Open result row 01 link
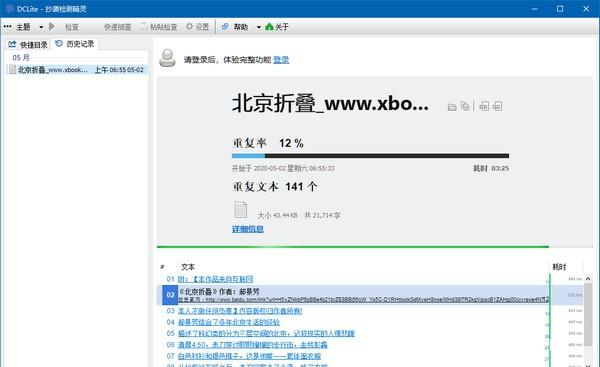Screen dimensions: 600x367 [x=215, y=279]
